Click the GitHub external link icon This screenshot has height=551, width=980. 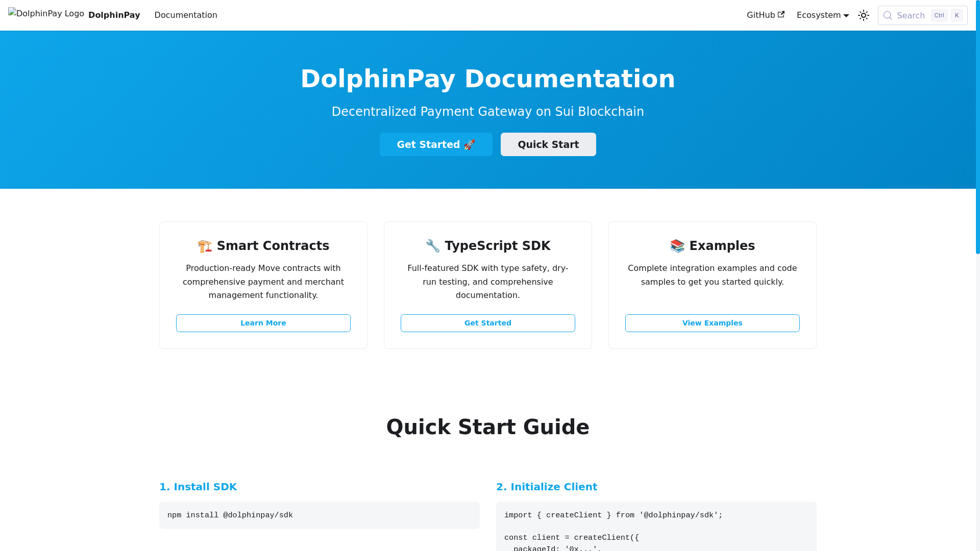click(781, 14)
